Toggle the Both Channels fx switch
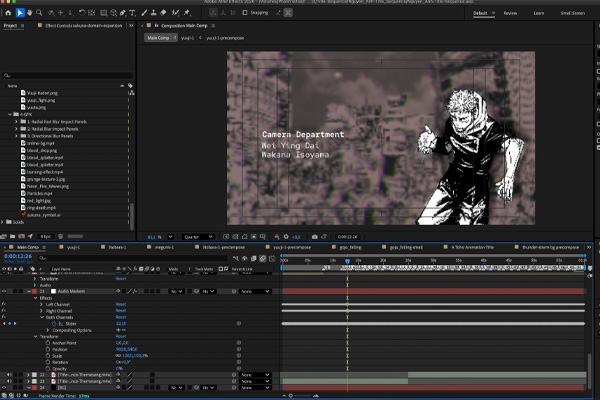Screen dimensions: 600x400 click(3, 317)
